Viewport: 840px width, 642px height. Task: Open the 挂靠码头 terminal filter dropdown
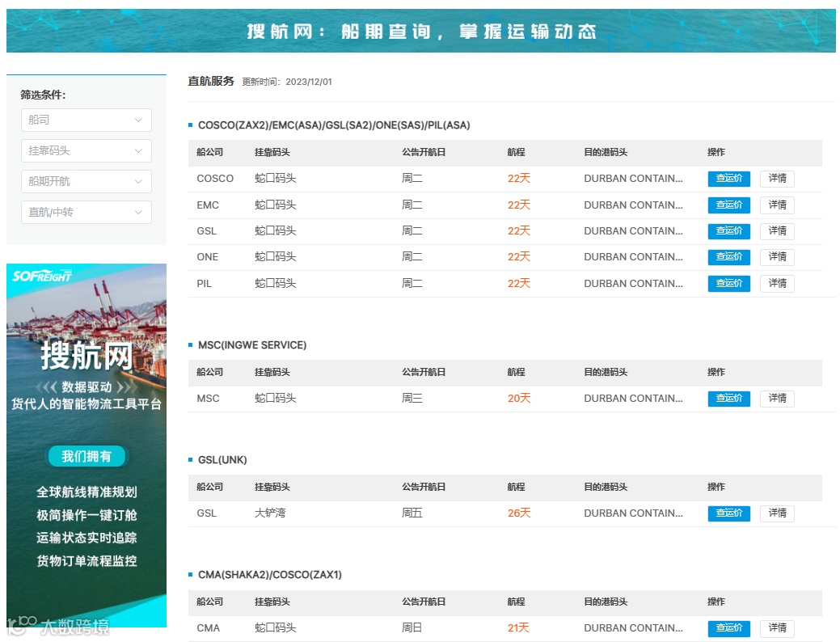pos(87,150)
